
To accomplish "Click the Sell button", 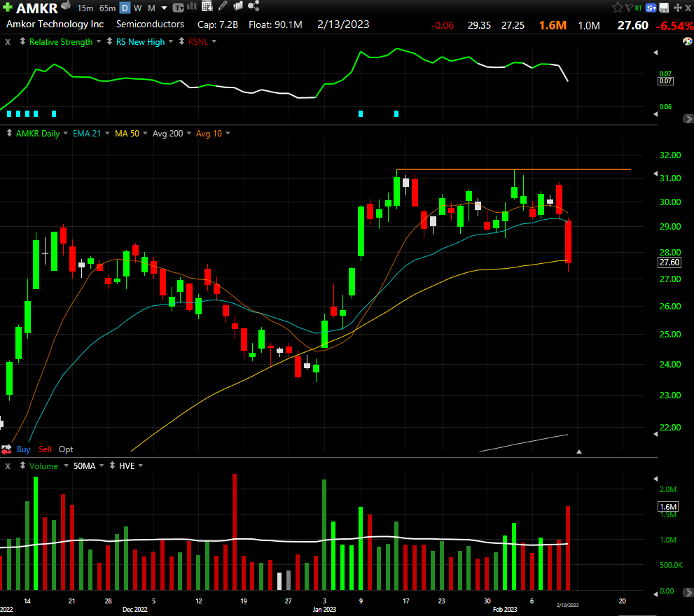I will [45, 449].
